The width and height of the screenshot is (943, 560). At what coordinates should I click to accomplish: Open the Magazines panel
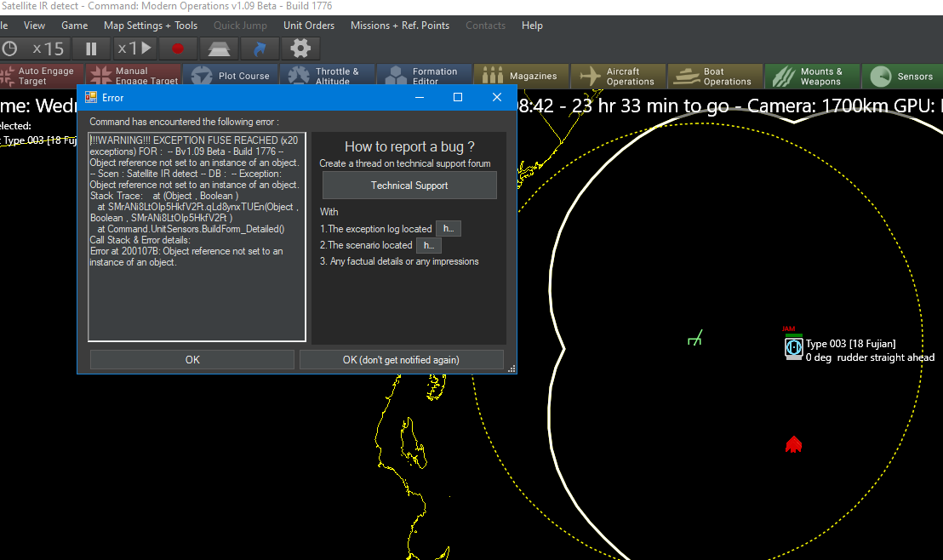pos(520,77)
